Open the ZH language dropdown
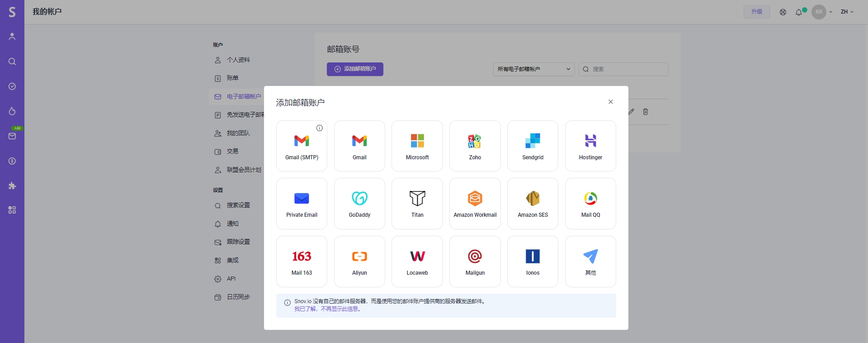This screenshot has height=343, width=868. (847, 12)
